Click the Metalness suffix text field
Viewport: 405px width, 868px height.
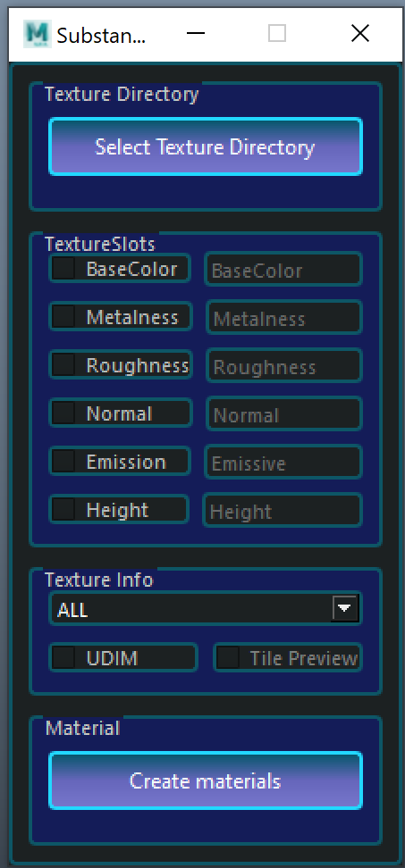[284, 318]
